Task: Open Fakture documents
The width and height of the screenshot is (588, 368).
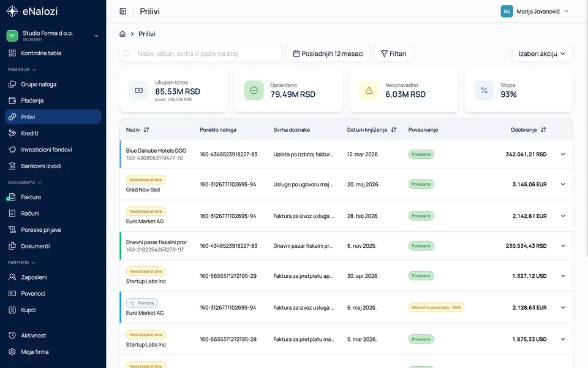Action: 53,197
